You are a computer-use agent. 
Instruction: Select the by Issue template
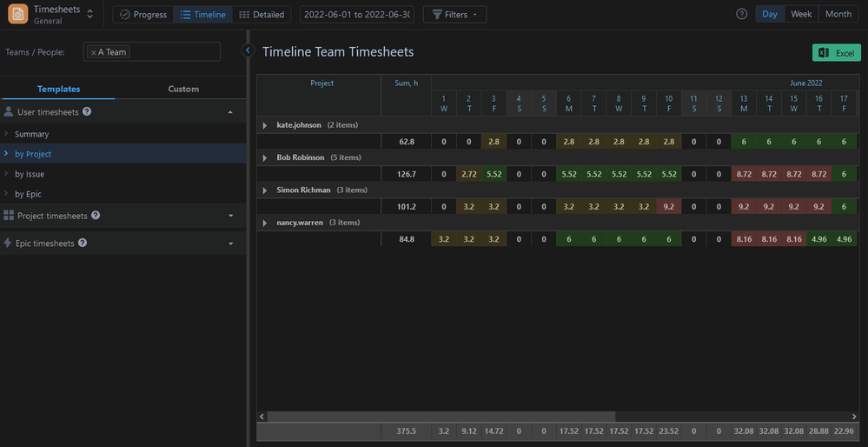point(30,174)
